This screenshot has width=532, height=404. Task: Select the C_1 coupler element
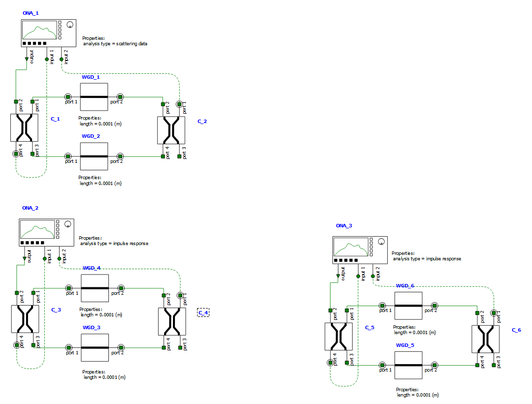pos(25,128)
